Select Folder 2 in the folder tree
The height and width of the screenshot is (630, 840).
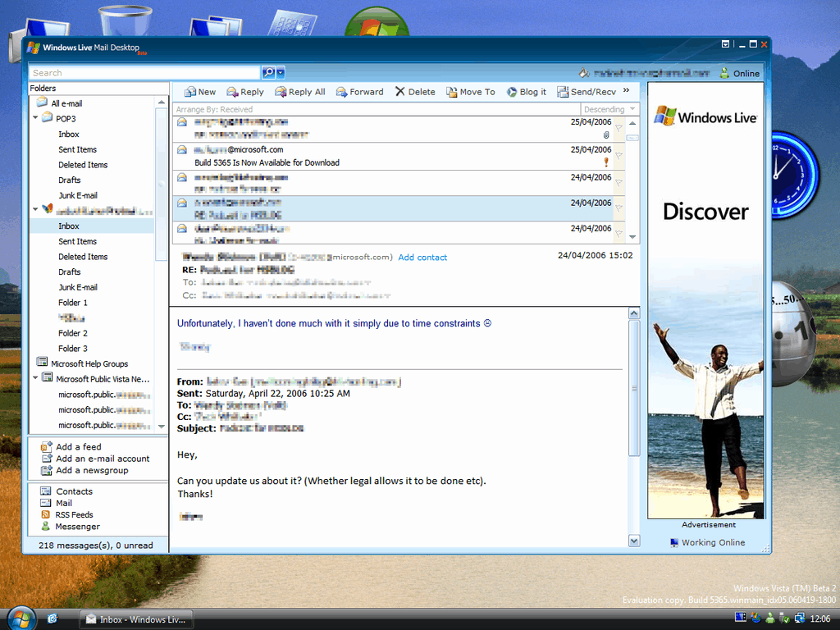point(72,333)
